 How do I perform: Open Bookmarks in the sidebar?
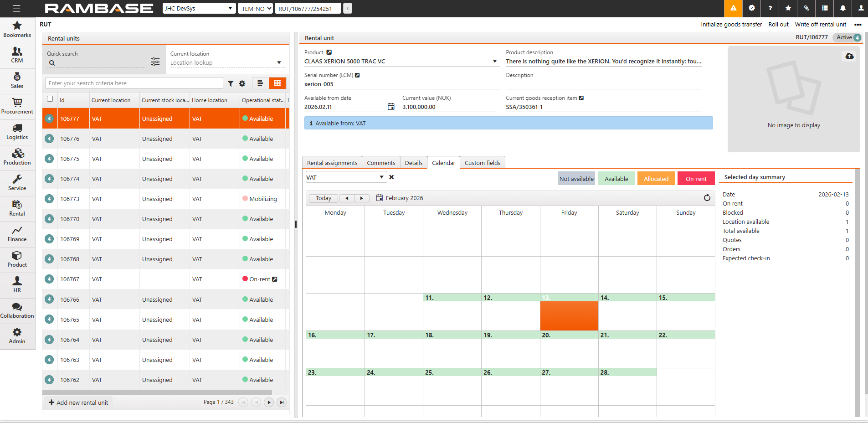[17, 30]
